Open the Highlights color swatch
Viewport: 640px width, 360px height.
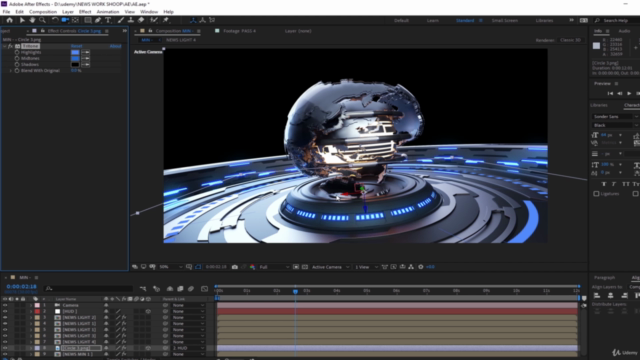[x=75, y=52]
